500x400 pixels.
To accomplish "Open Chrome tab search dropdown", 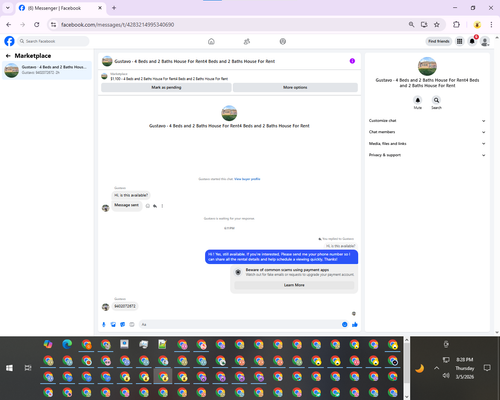I will [8, 8].
